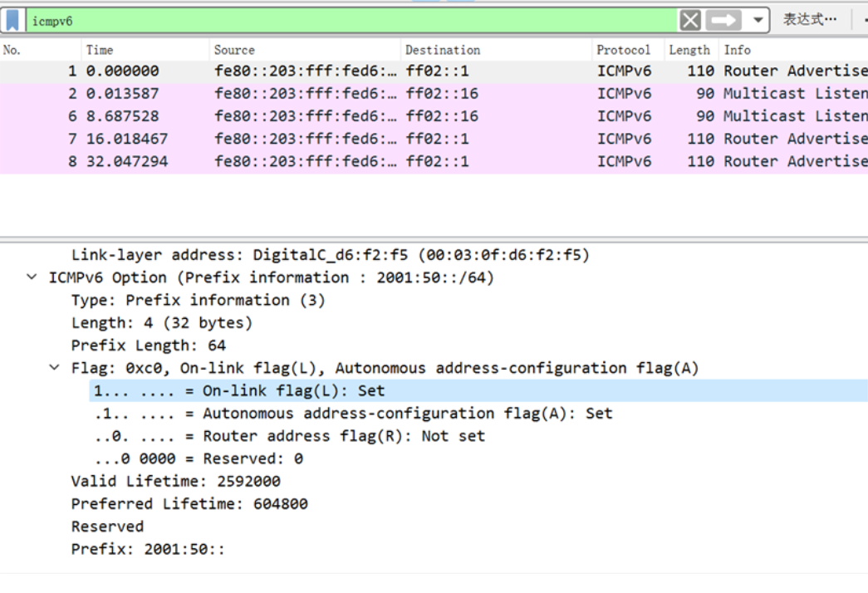Open the 表达式 expression builder
The width and height of the screenshot is (868, 593).
click(x=809, y=20)
